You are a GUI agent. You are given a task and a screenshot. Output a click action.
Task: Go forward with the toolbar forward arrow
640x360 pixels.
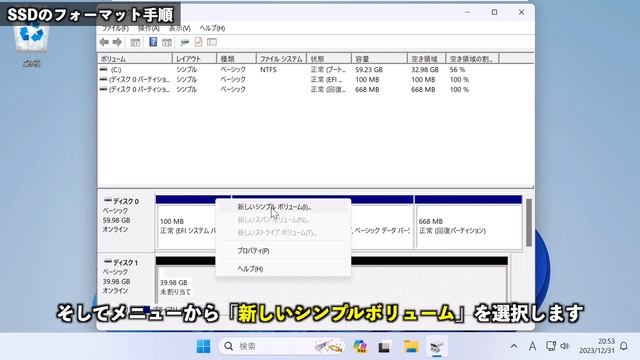click(117, 42)
